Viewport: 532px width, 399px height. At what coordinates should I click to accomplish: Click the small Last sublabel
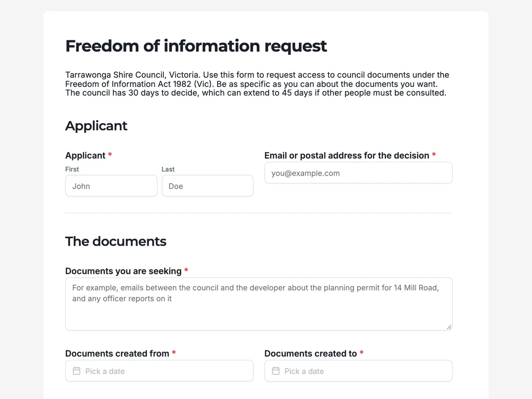click(168, 169)
